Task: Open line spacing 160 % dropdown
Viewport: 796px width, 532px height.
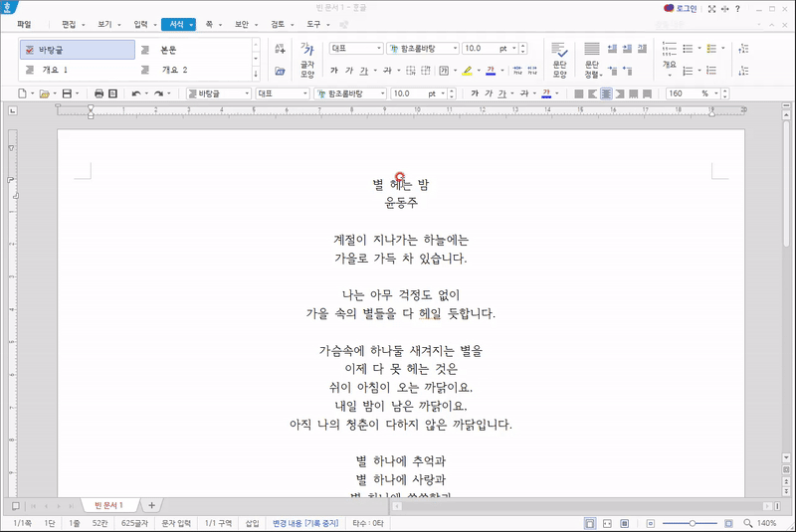Action: 715,93
